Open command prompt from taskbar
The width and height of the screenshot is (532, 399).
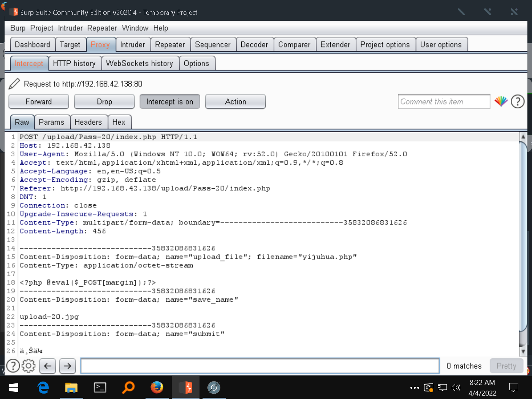tap(100, 388)
